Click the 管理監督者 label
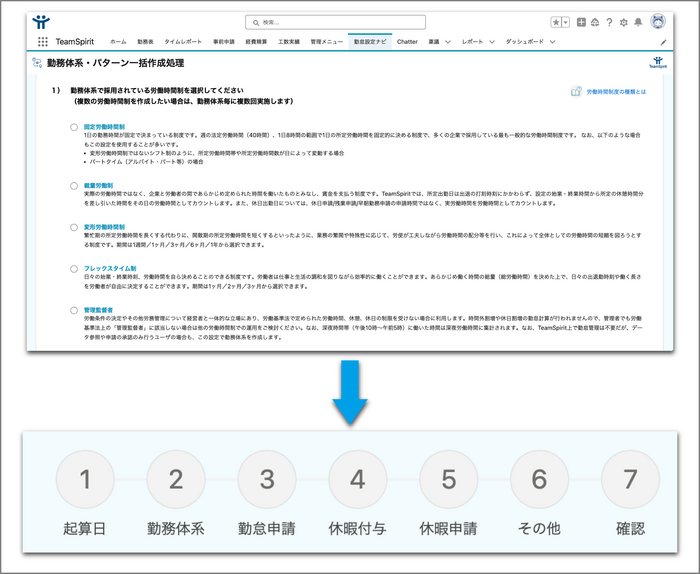 point(98,310)
